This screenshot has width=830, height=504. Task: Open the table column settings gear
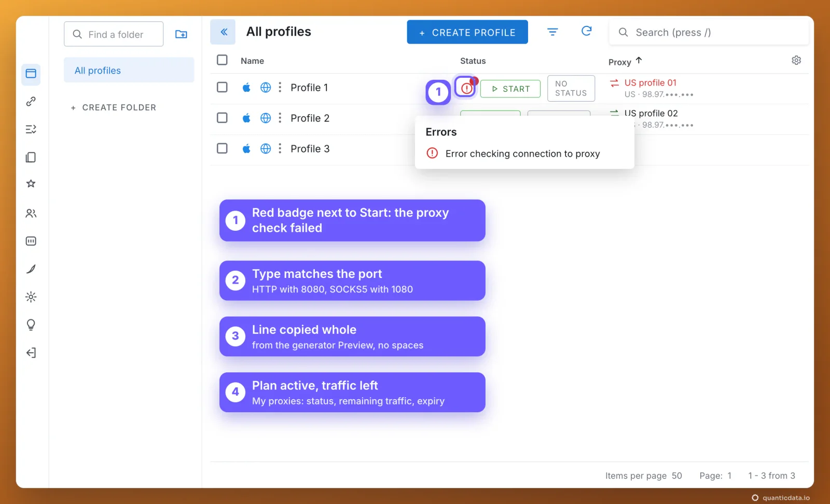pyautogui.click(x=796, y=61)
